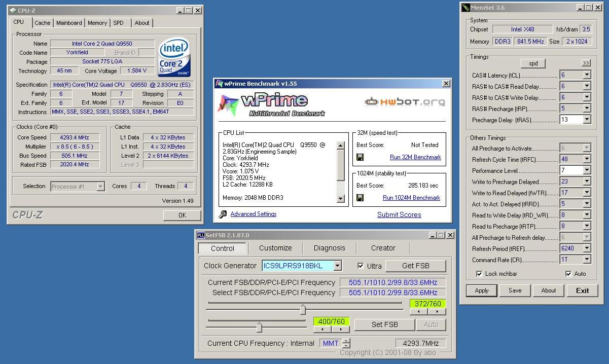
Task: Switch to the Customize tab in SetFSB
Action: [x=275, y=248]
